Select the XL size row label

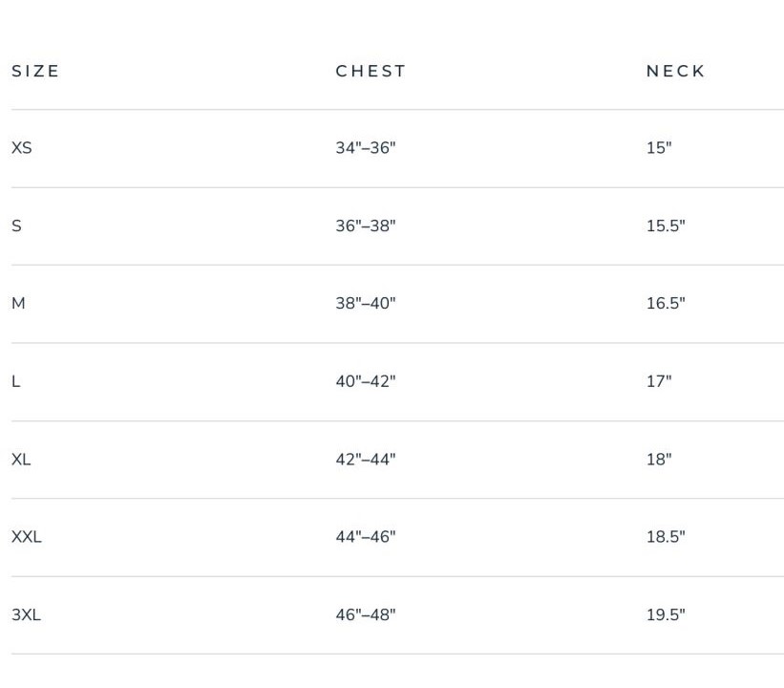(x=21, y=460)
